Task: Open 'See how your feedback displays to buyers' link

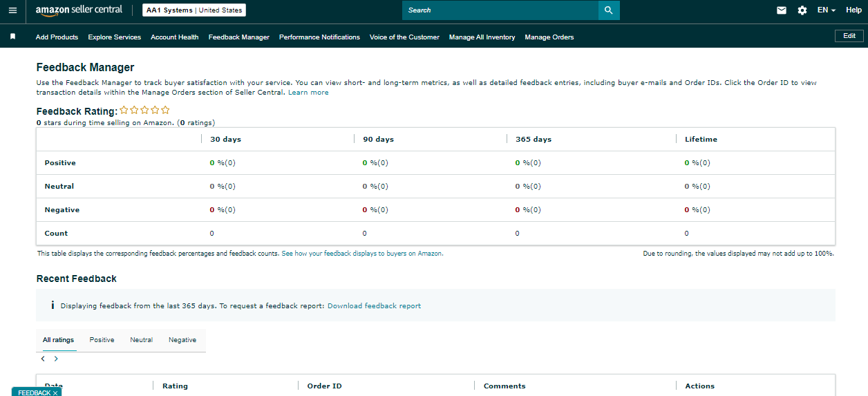Action: pos(362,254)
